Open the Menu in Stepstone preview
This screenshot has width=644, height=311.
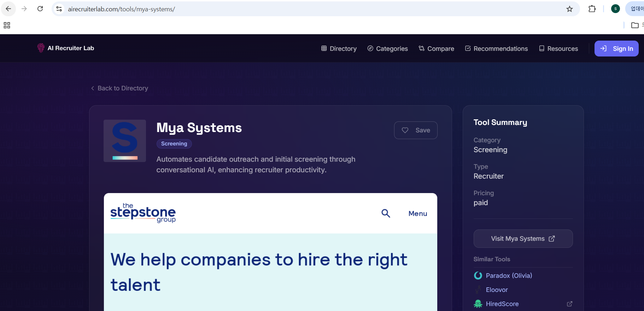tap(418, 214)
